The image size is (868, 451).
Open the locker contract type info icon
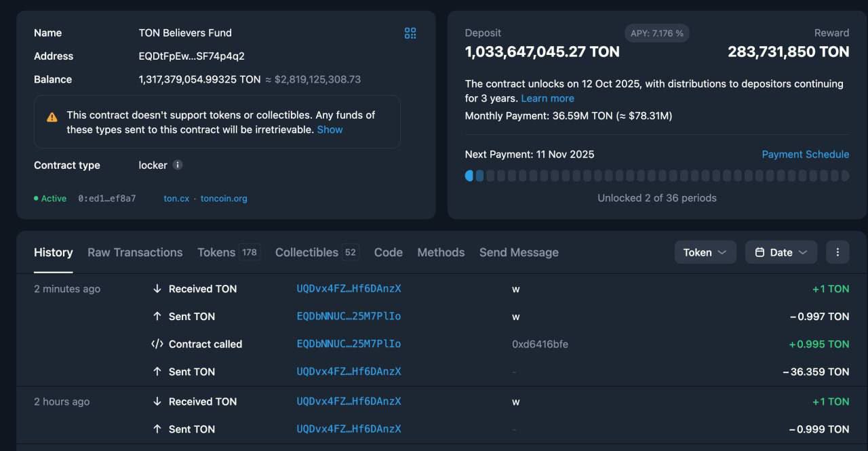click(x=177, y=165)
